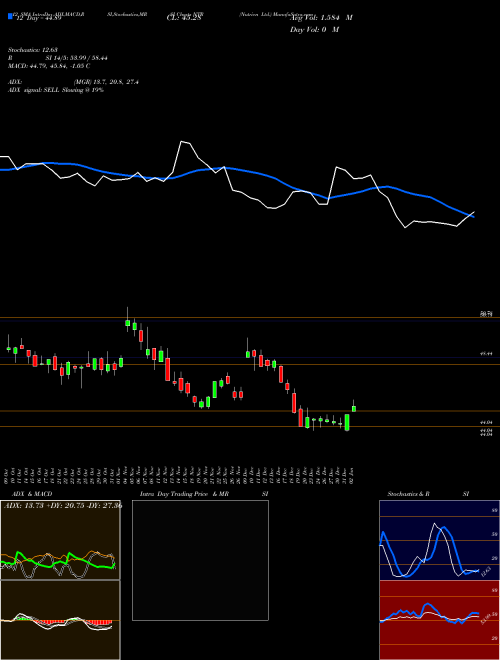This screenshot has height=660, width=500.
Task: Click the blue 12 Day SMA legend square
Action: click(x=10, y=16)
